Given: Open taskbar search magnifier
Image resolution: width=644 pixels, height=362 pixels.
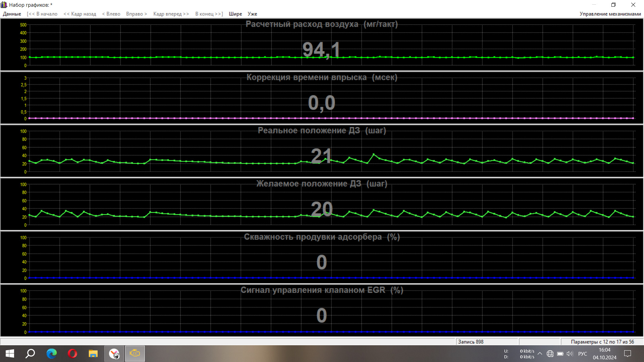Looking at the screenshot, I should (x=31, y=354).
